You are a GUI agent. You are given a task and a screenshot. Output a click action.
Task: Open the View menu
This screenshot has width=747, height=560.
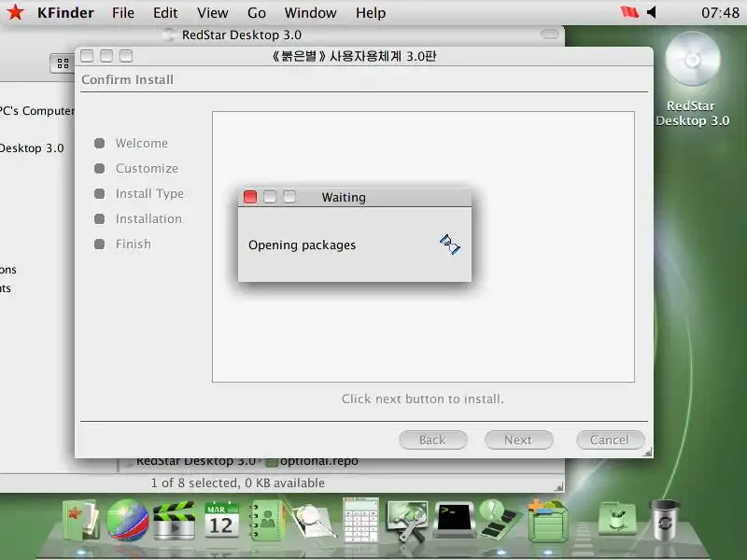[x=213, y=13]
